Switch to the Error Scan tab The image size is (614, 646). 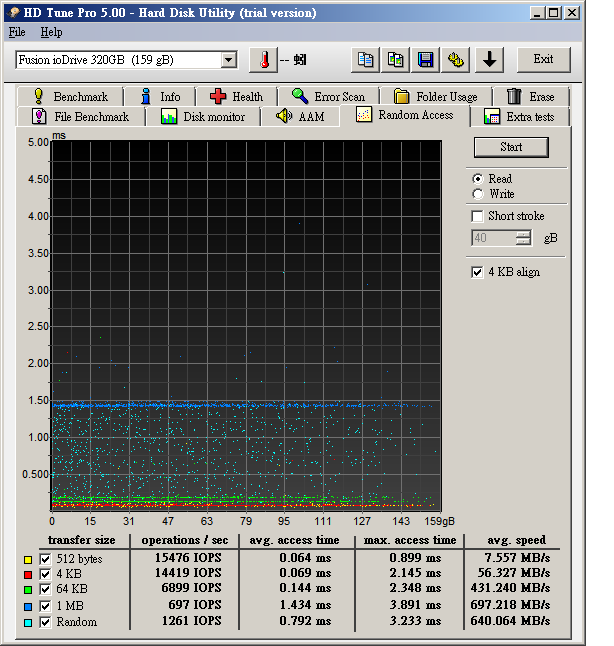pos(328,96)
